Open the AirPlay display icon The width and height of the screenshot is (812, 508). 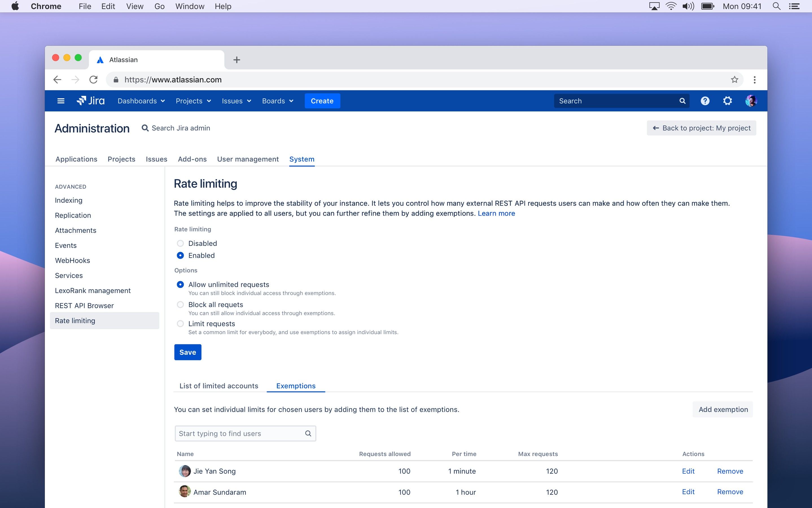click(x=654, y=6)
